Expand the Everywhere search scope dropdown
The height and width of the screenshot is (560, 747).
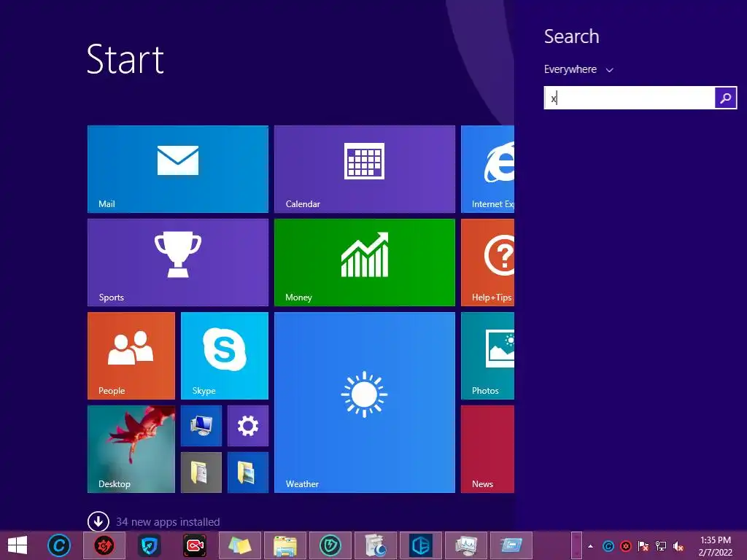578,69
